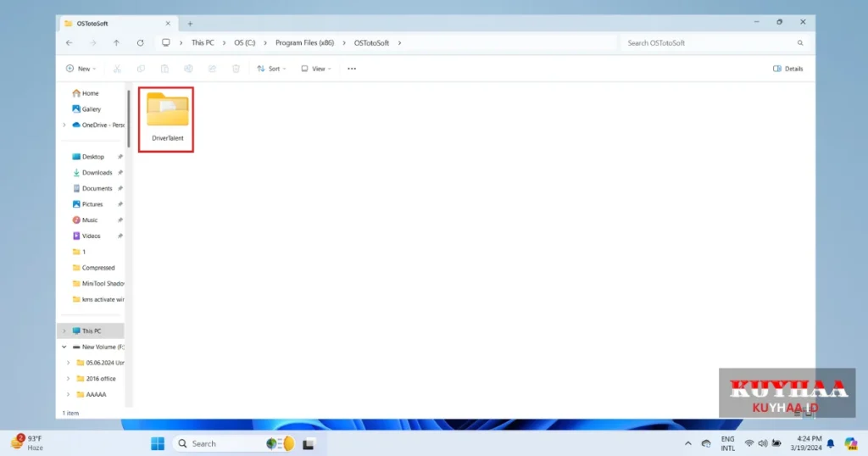Image resolution: width=868 pixels, height=456 pixels.
Task: Open Windows Start menu
Action: click(x=158, y=443)
